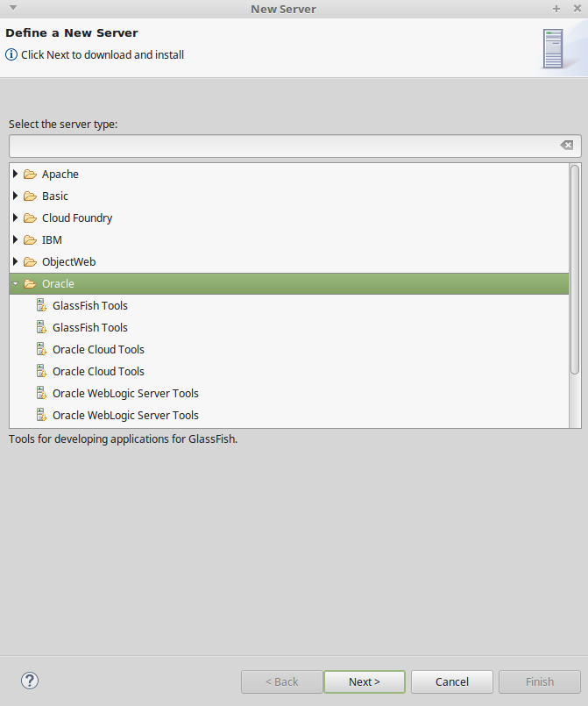Expand the ObjectWeb server category
The image size is (588, 706).
(15, 261)
